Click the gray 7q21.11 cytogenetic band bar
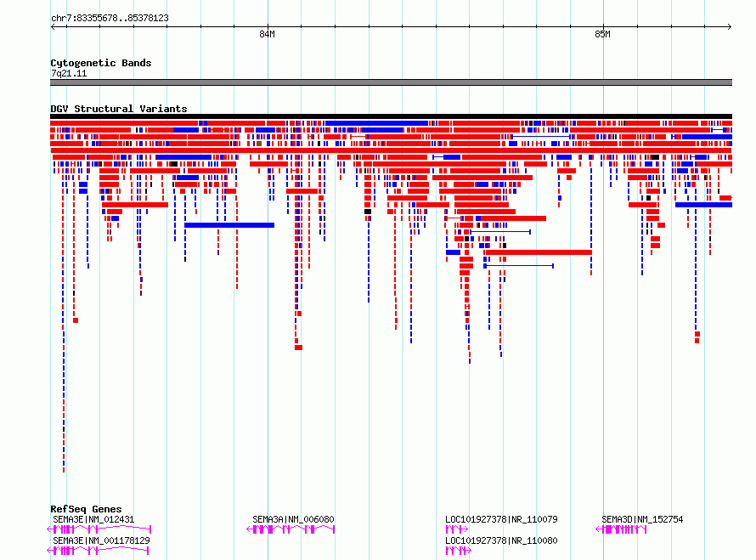The width and height of the screenshot is (756, 560). coord(391,82)
